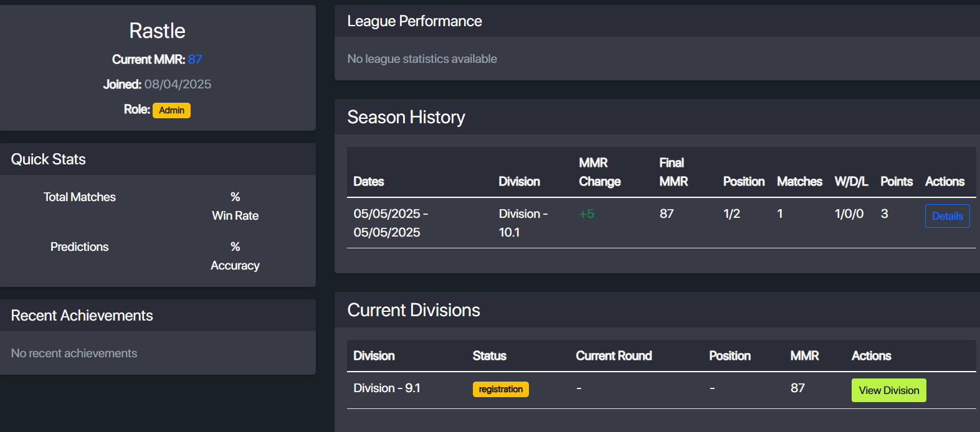Select the Rastle profile name heading

tap(157, 31)
